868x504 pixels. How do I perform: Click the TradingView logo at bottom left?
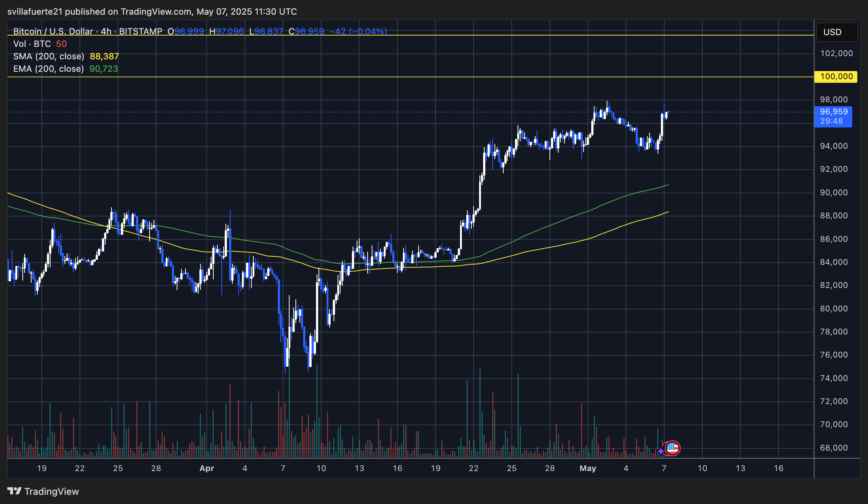click(x=43, y=491)
